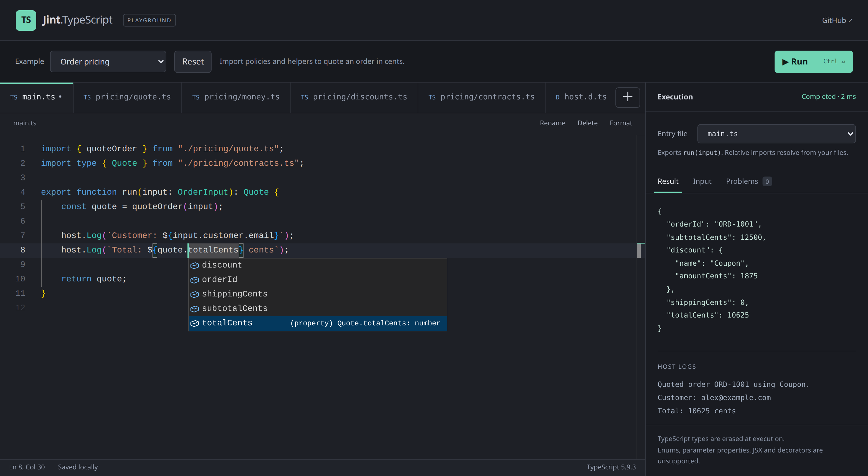Choose orderId suggestion in autocomplete list
This screenshot has height=476, width=868.
tap(317, 280)
